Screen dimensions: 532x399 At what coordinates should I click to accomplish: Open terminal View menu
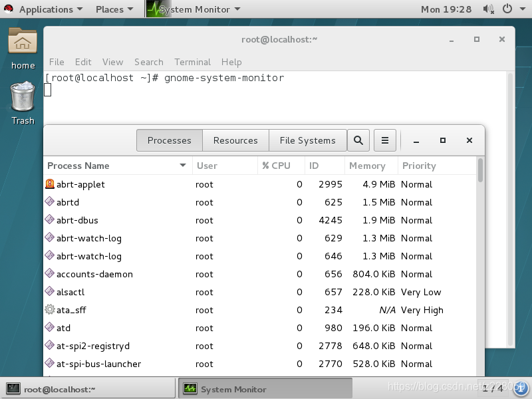[112, 62]
